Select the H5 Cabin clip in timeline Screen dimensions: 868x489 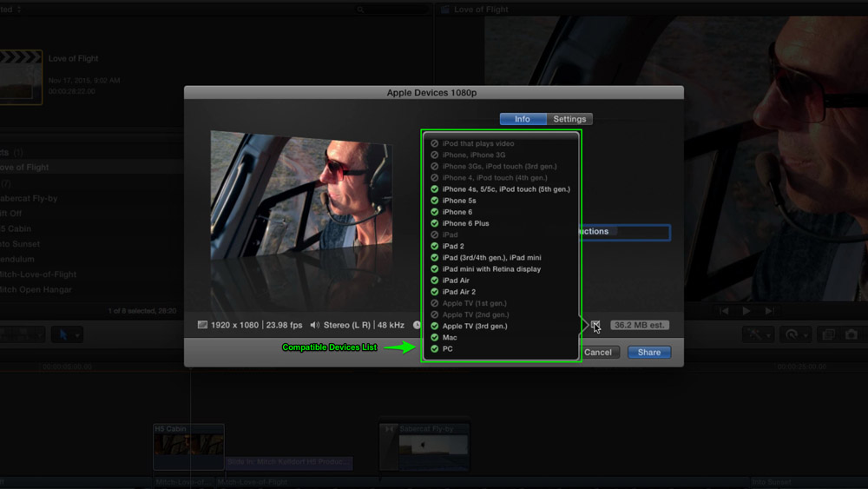coord(188,447)
